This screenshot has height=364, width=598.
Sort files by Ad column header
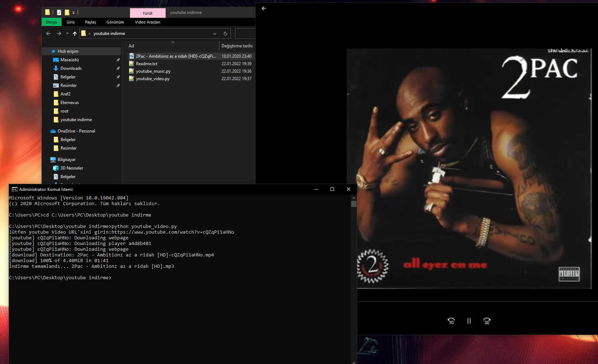point(131,46)
